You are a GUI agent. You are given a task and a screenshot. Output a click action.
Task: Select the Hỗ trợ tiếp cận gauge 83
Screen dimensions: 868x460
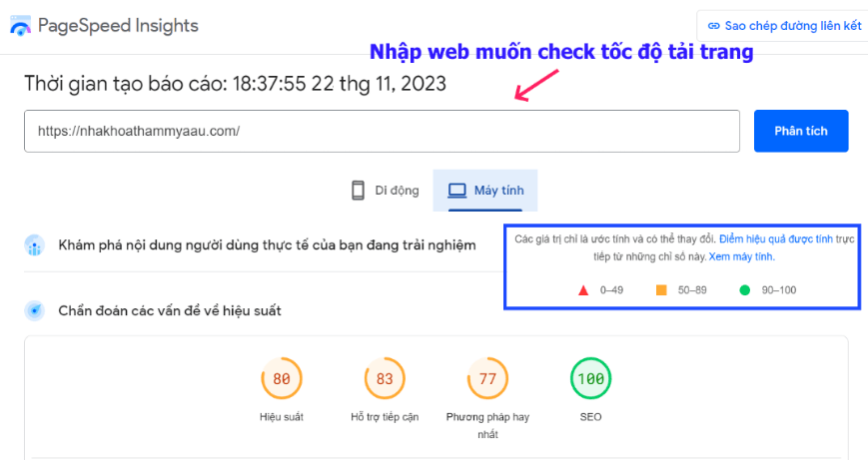tap(385, 379)
